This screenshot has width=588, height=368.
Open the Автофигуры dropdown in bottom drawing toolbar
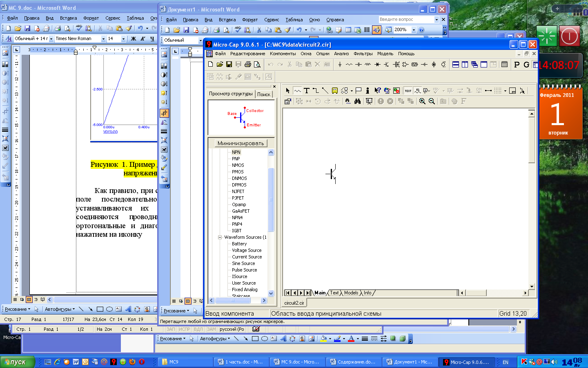[215, 339]
